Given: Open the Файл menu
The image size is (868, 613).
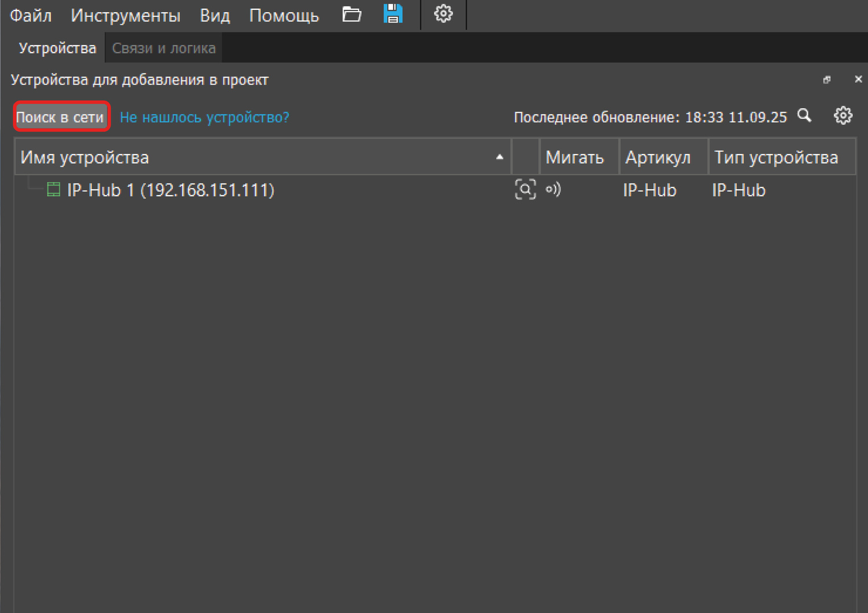Looking at the screenshot, I should pyautogui.click(x=31, y=16).
